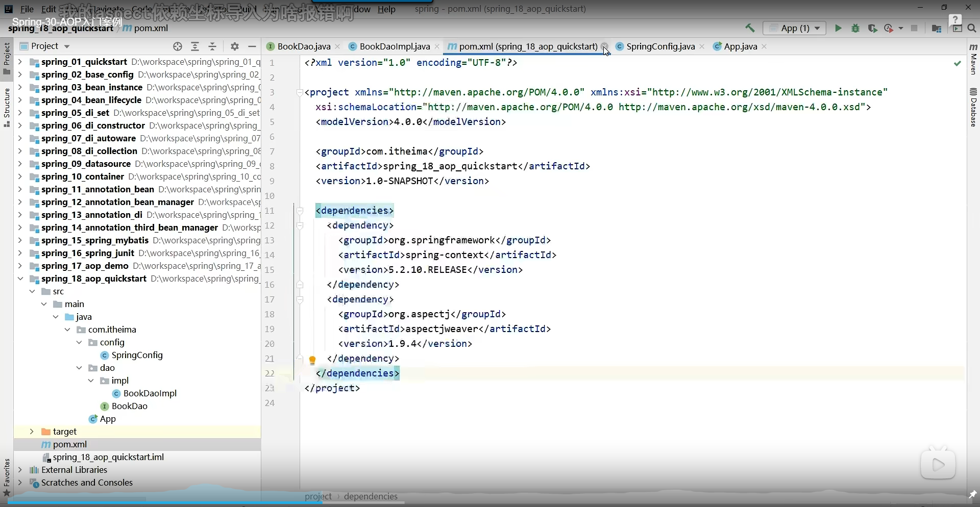Expand External Libraries node

[x=20, y=470]
